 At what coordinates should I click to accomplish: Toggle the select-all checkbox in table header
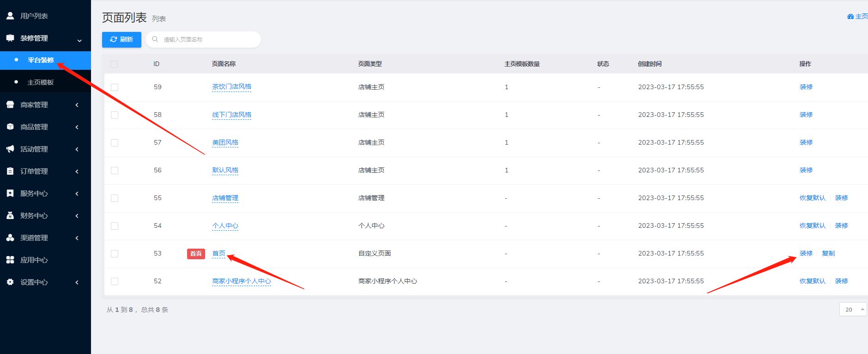114,64
